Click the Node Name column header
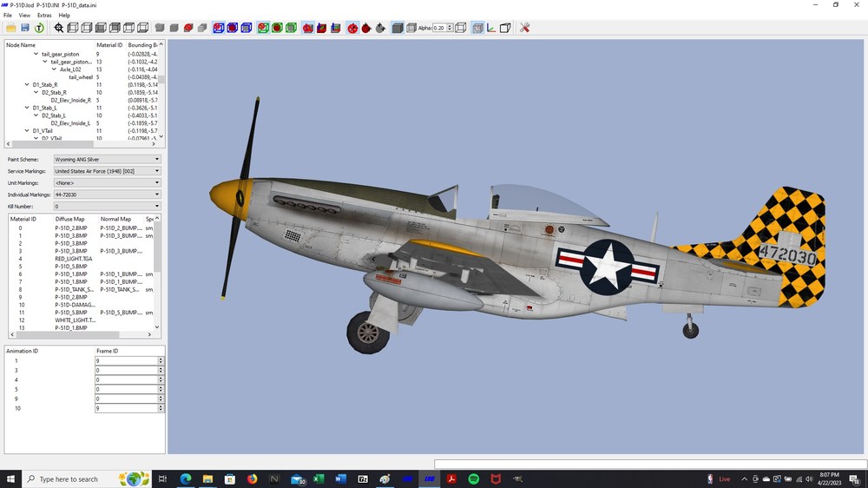The height and width of the screenshot is (488, 868). [21, 45]
